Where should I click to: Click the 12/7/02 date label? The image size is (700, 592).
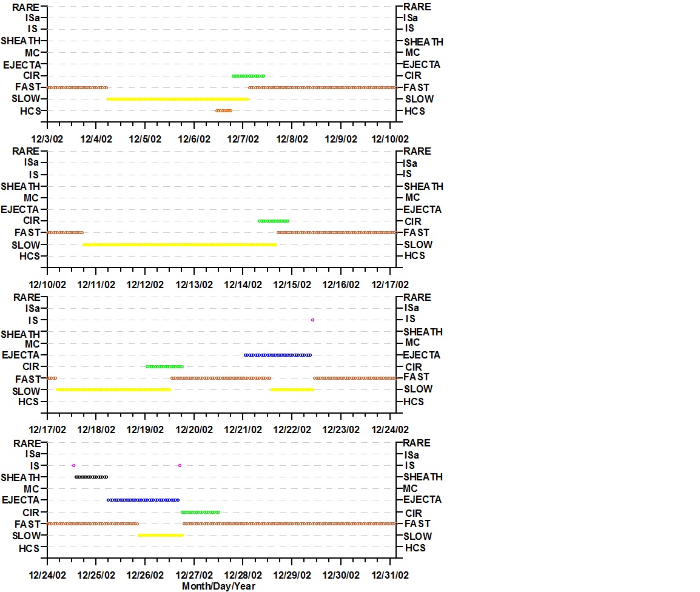243,140
